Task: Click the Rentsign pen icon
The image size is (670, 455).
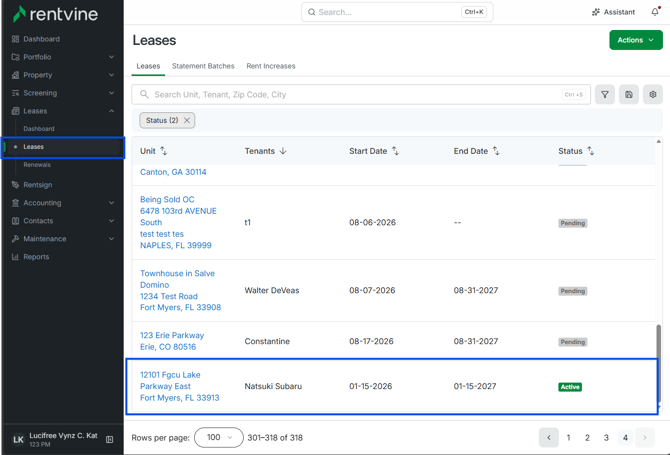Action: point(15,185)
